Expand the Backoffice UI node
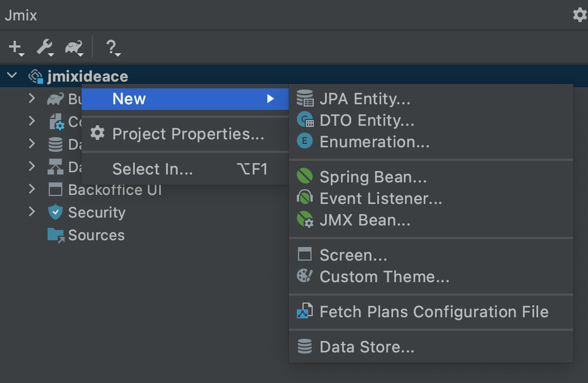The image size is (588, 383). [x=32, y=189]
